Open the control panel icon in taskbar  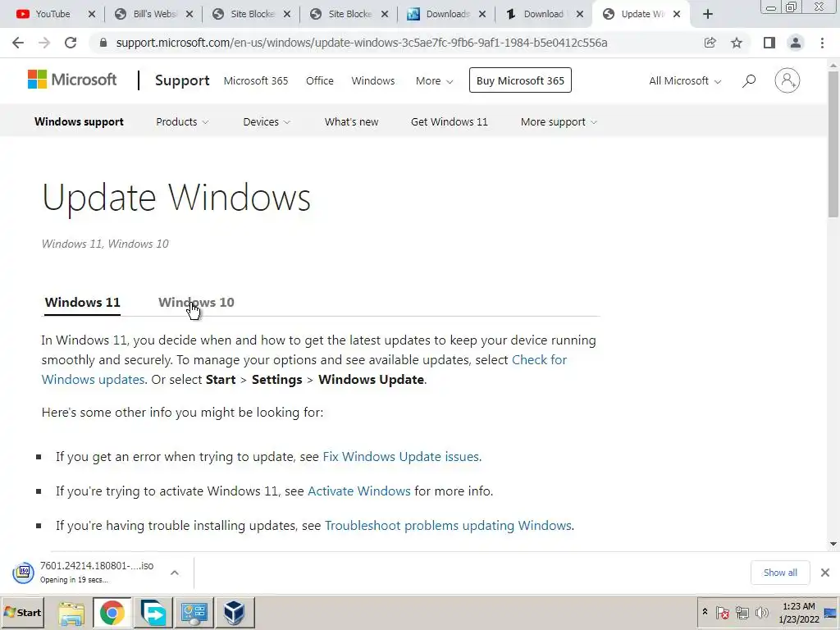pyautogui.click(x=194, y=612)
